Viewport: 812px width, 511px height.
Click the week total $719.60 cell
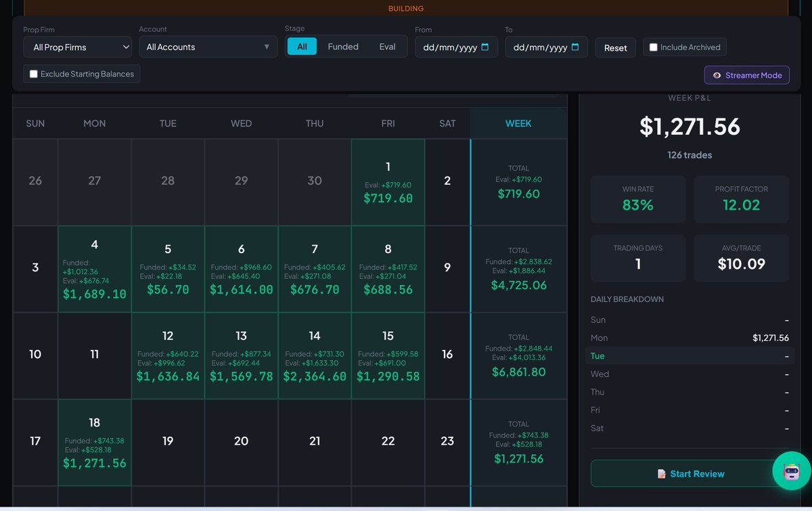click(519, 182)
